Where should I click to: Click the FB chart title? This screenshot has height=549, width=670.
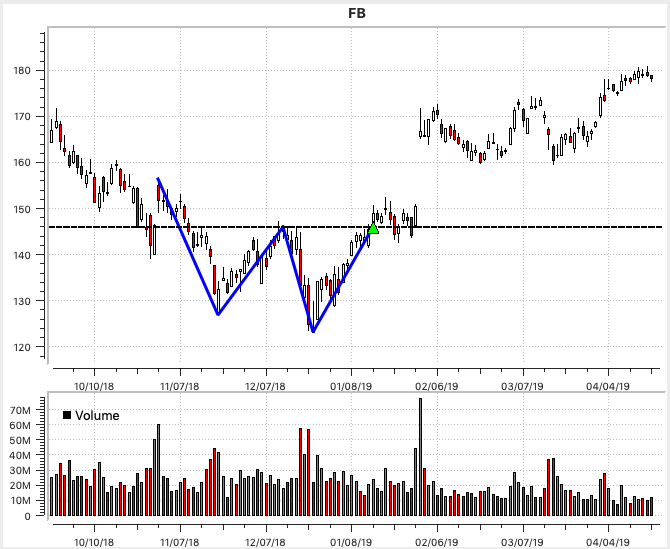(x=357, y=14)
